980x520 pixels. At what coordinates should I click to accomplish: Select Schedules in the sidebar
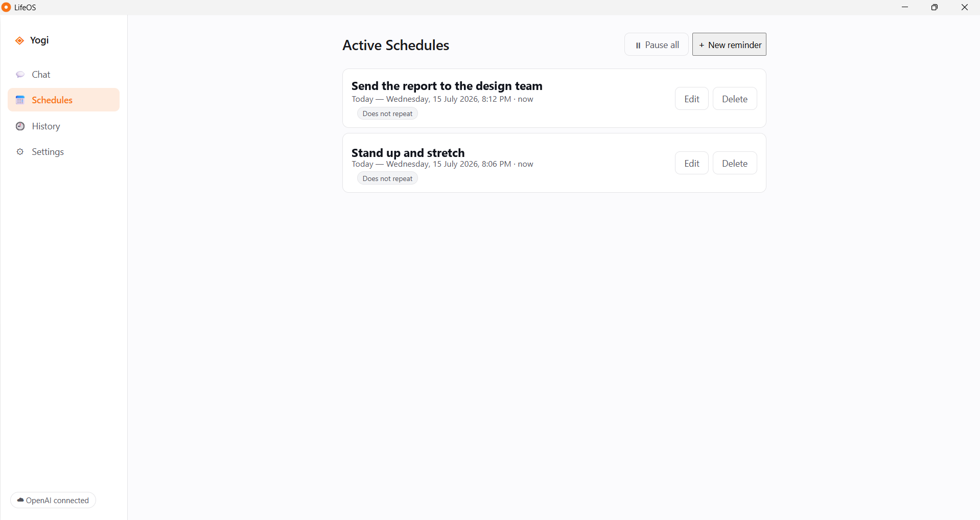(63, 100)
